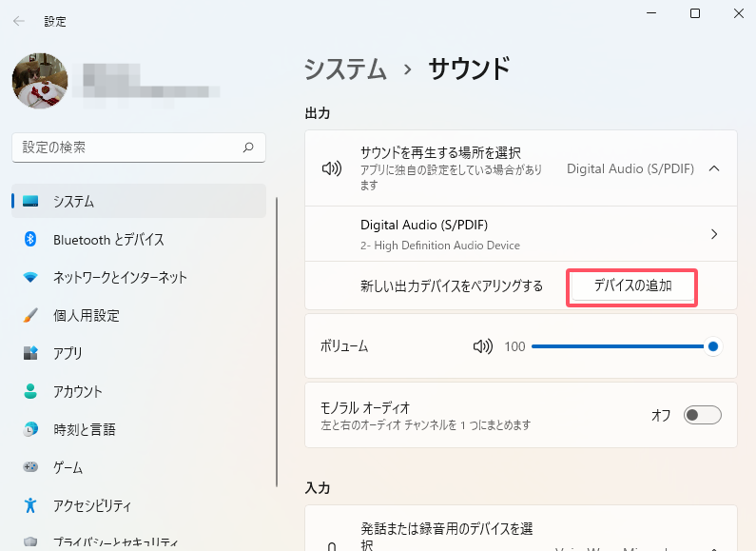The height and width of the screenshot is (551, 756).
Task: Click the デバイスの追加 button
Action: [632, 285]
